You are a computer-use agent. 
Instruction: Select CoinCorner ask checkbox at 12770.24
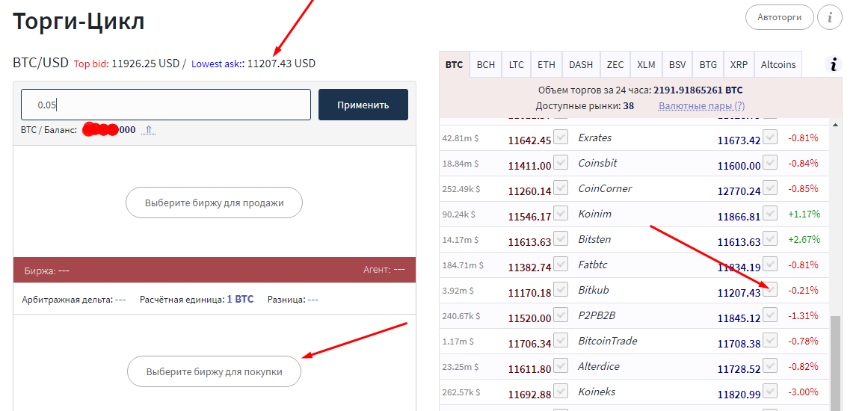click(x=770, y=188)
